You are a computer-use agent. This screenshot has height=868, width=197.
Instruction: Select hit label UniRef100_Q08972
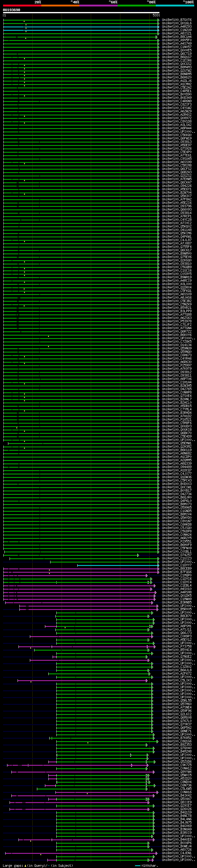pyautogui.click(x=177, y=118)
